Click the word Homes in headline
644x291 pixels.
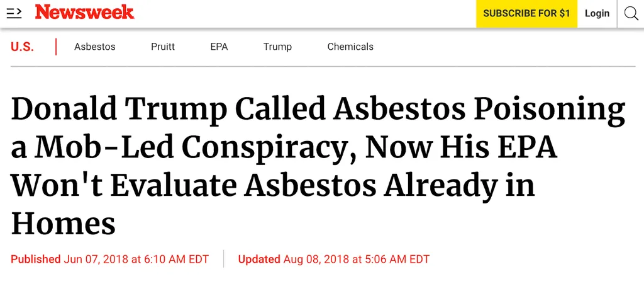(64, 224)
